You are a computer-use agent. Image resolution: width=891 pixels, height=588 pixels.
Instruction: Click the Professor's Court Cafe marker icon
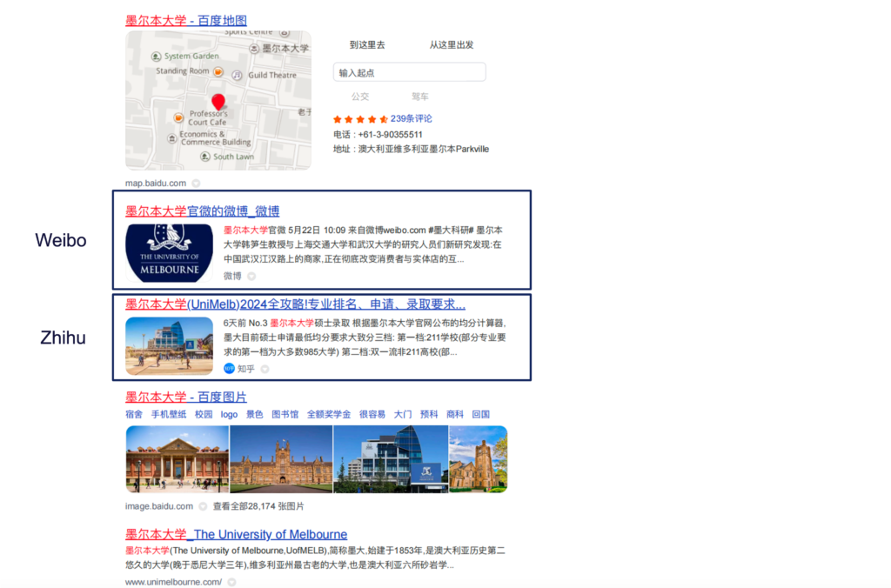[x=178, y=117]
